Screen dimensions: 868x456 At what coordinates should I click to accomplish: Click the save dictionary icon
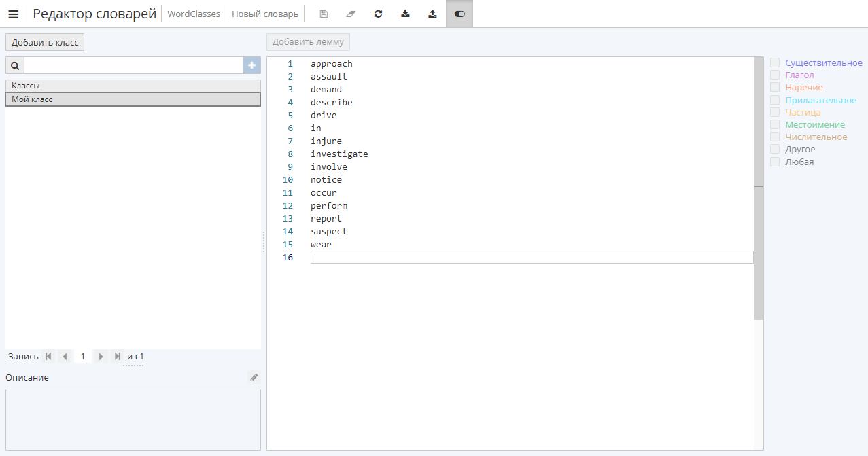pyautogui.click(x=324, y=14)
